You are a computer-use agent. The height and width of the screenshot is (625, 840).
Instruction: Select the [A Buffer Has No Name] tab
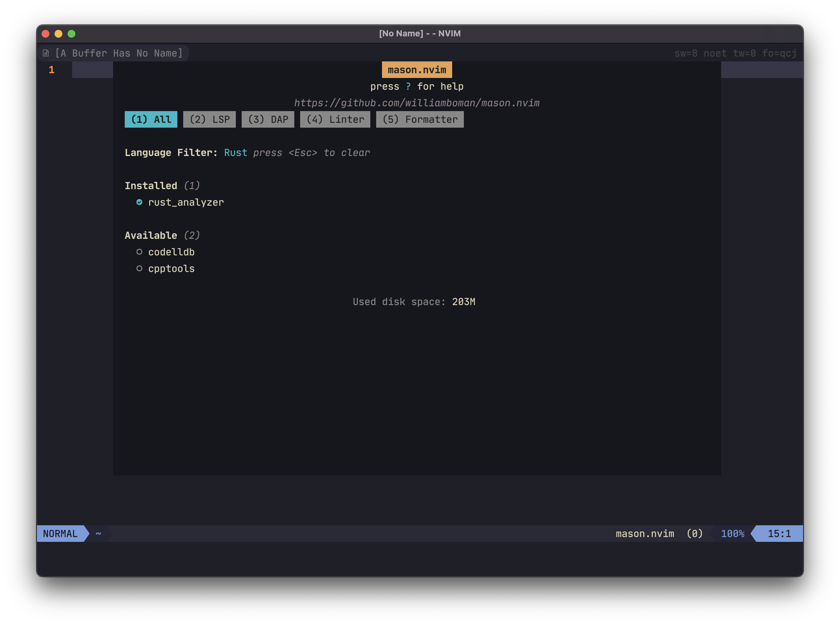point(113,53)
